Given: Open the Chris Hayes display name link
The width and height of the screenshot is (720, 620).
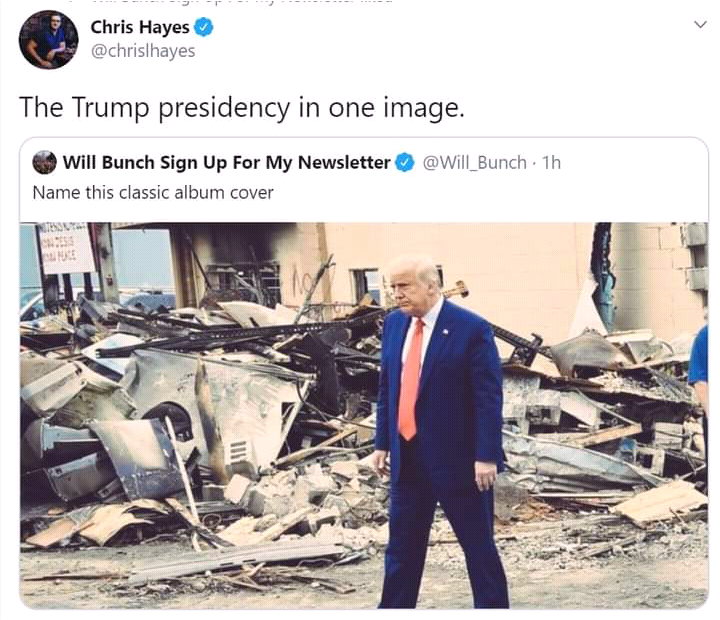Looking at the screenshot, I should pos(140,27).
